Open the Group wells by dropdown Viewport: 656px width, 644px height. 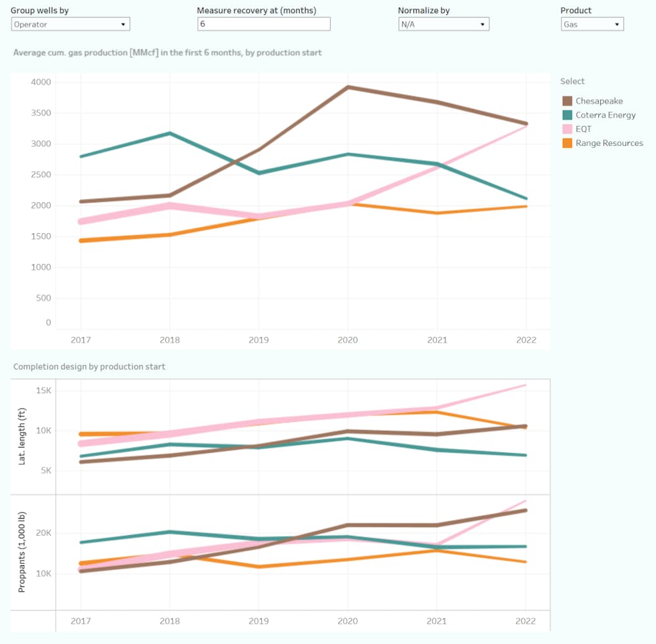pos(70,24)
